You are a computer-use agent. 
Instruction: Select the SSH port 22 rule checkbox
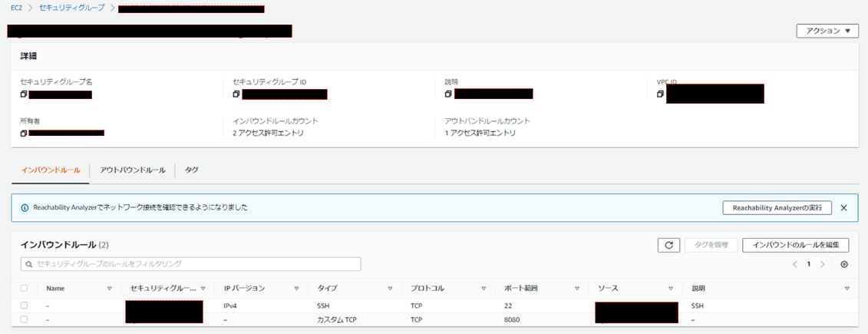click(x=25, y=306)
